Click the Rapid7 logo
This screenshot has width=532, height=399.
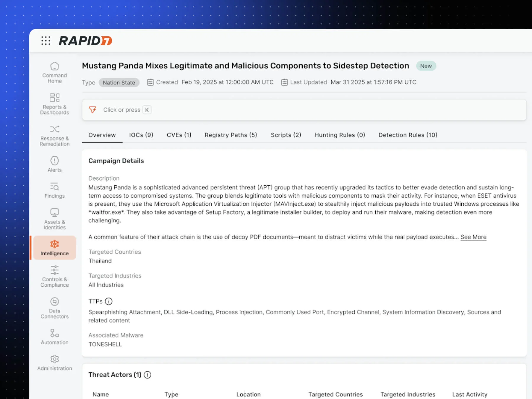tap(85, 41)
